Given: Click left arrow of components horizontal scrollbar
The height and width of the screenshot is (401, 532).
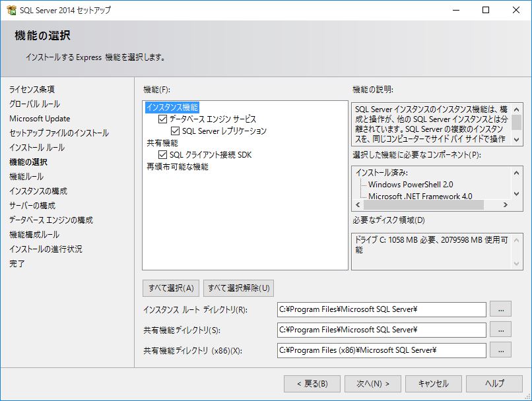Looking at the screenshot, I should point(358,204).
